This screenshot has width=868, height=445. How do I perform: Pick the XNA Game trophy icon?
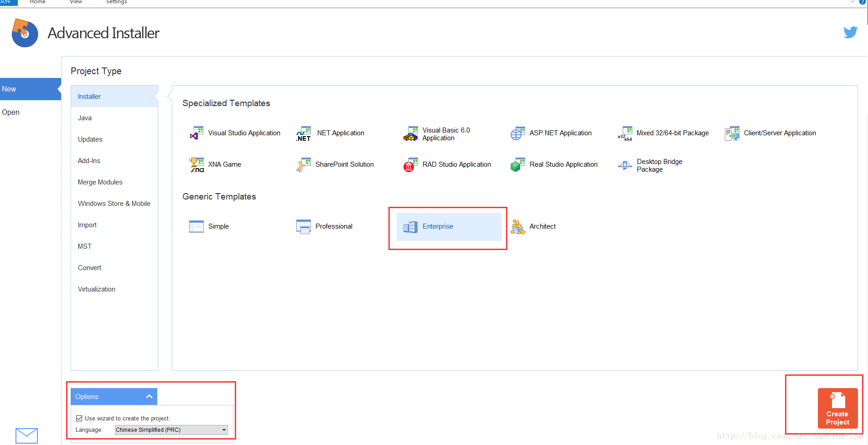(x=196, y=165)
